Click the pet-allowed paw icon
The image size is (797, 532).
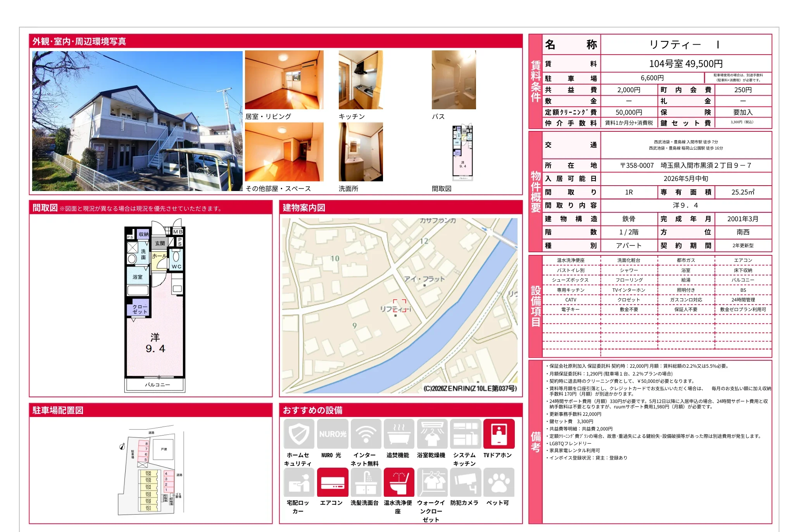499,482
